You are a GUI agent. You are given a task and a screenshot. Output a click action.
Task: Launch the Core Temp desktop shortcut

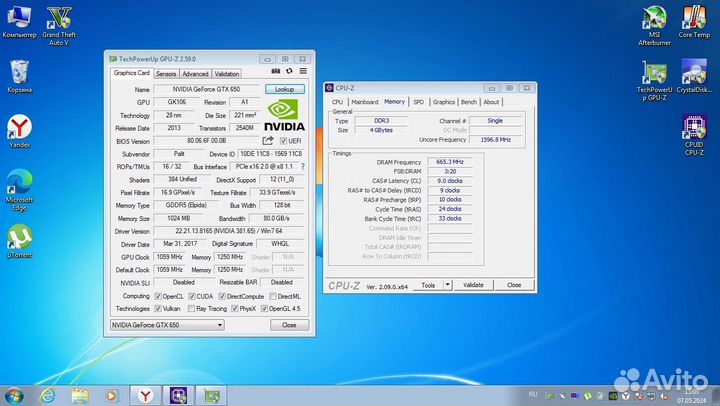[694, 22]
